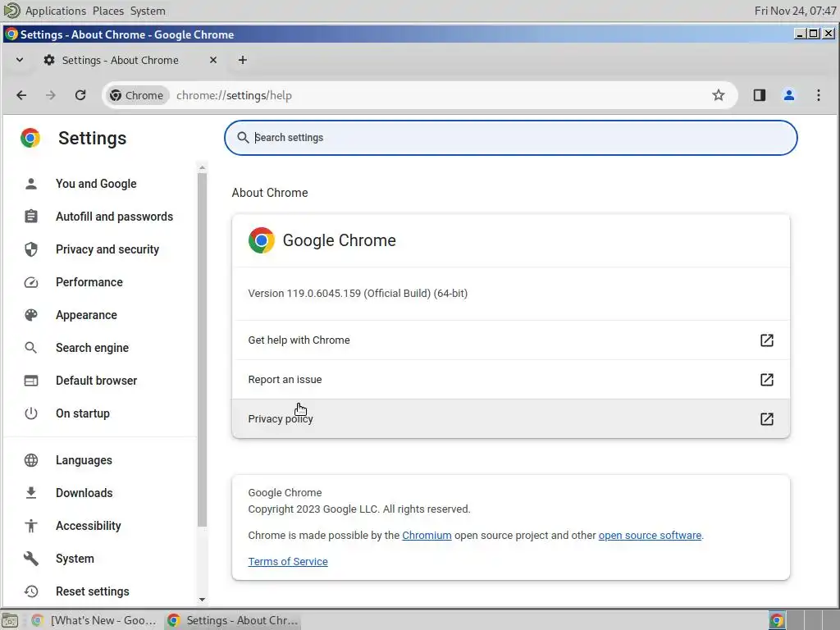Click the magnifier icon in Search settings
840x630 pixels.
tap(243, 138)
